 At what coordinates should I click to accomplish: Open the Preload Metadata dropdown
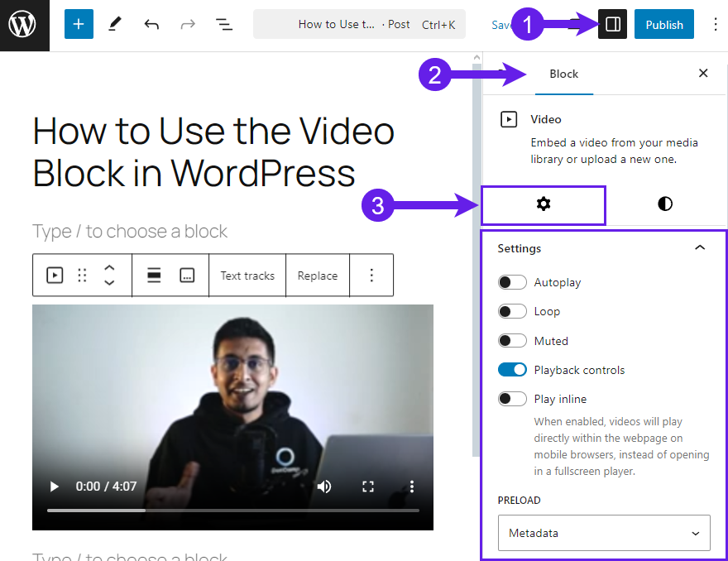pos(604,533)
